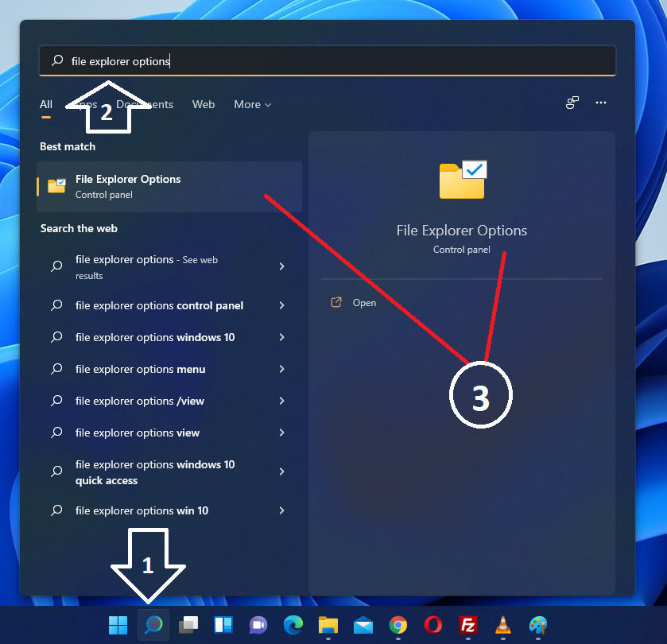The width and height of the screenshot is (667, 644).
Task: Launch Google Chrome from the taskbar
Action: click(x=398, y=626)
